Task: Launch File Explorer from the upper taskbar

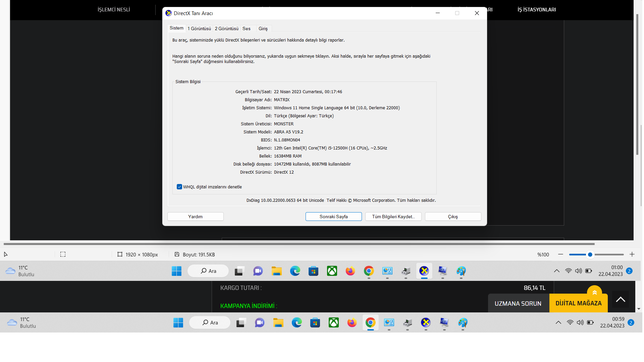Action: click(x=277, y=271)
